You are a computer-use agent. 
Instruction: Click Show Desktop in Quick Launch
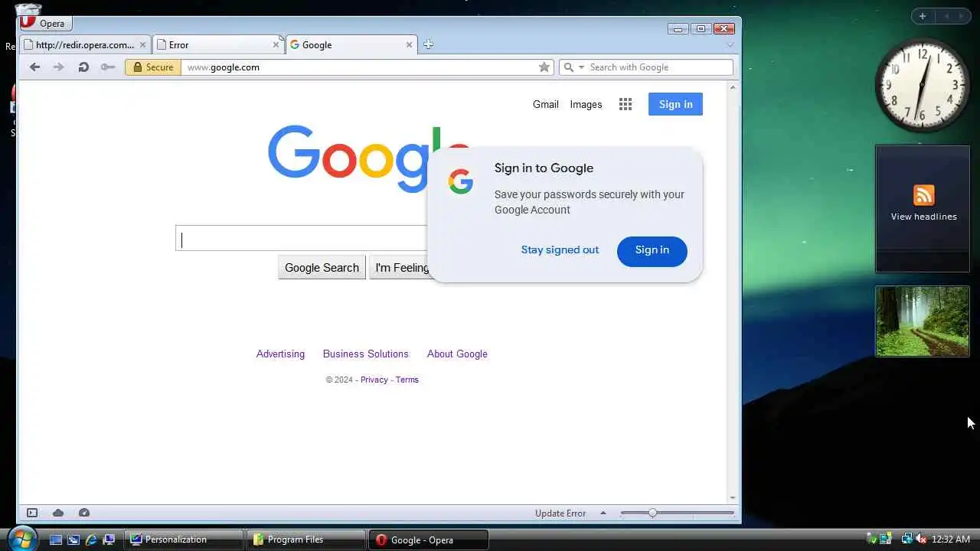[56, 540]
